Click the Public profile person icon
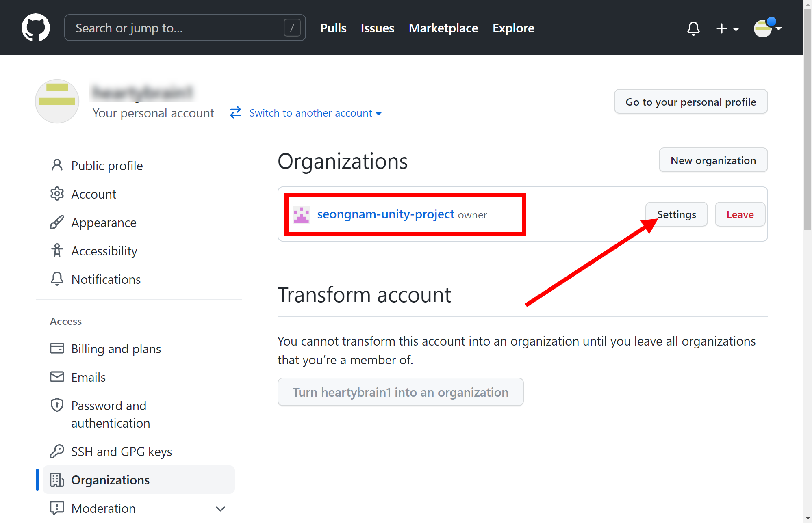Screen dimensions: 812x523 pos(57,165)
